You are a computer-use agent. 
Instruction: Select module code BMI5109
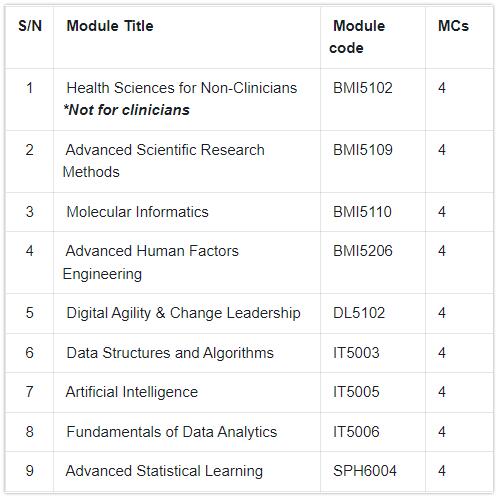[363, 150]
